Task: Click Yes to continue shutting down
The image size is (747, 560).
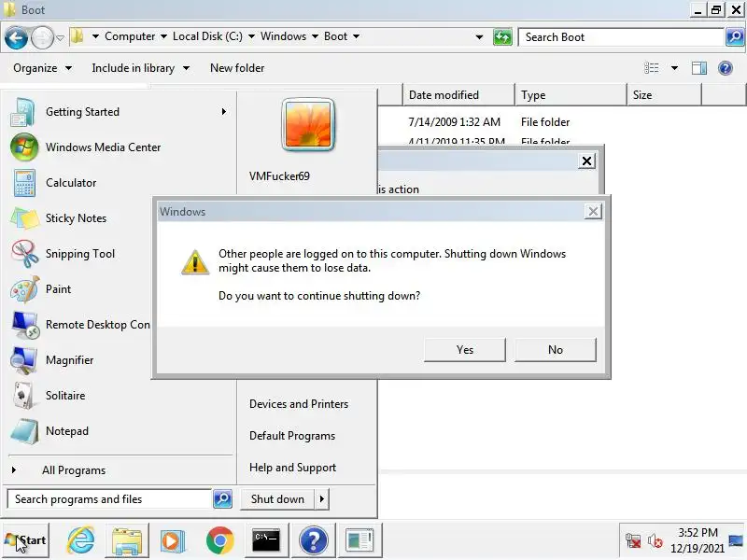Action: coord(464,349)
